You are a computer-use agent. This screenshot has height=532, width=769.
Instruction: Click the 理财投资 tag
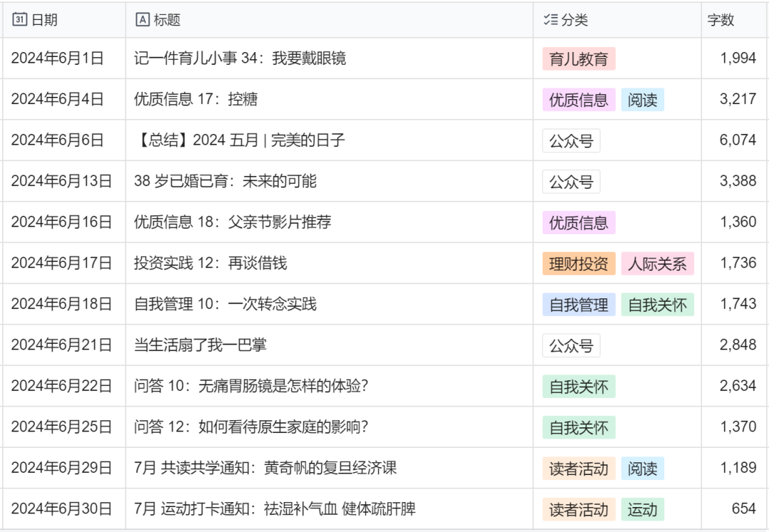[579, 264]
